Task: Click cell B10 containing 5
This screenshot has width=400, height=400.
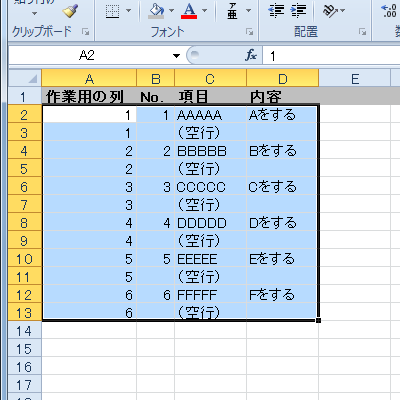Action: click(155, 259)
